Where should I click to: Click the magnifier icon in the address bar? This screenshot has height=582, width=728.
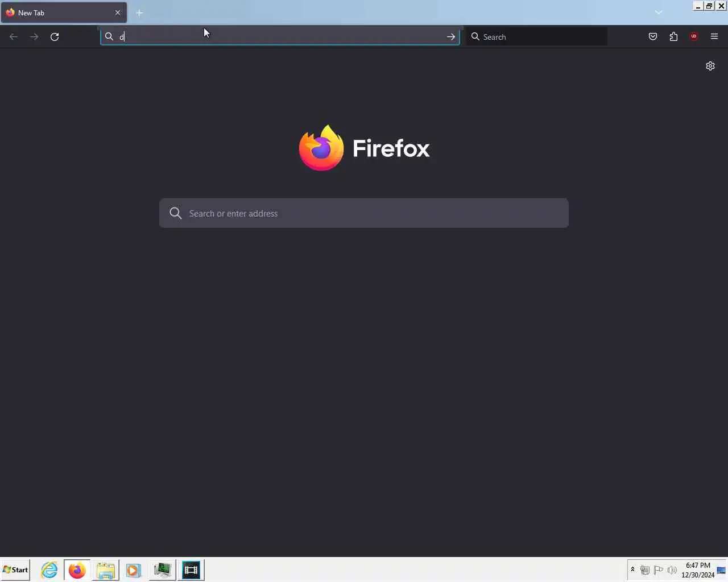pyautogui.click(x=109, y=37)
